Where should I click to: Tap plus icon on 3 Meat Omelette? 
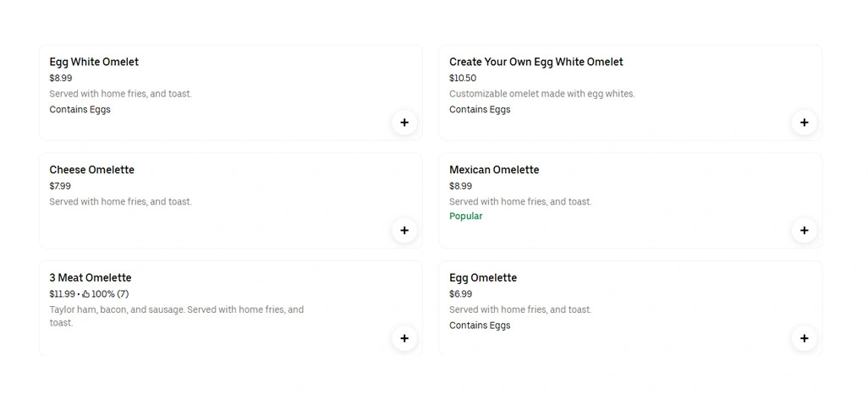coord(404,338)
